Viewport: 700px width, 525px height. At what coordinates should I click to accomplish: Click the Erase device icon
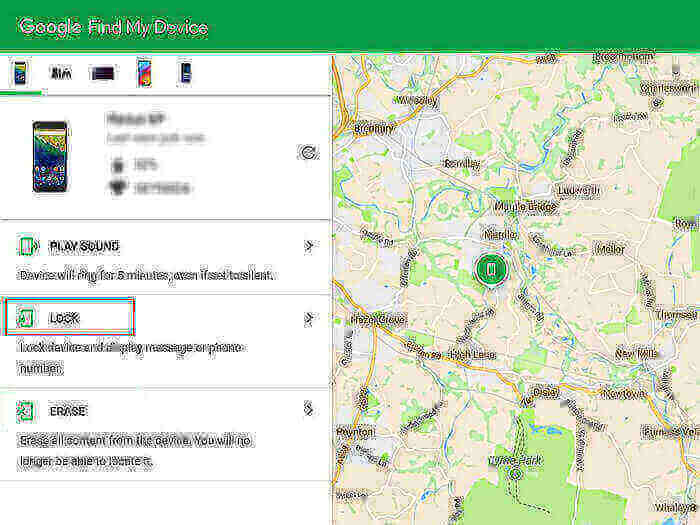(x=26, y=411)
